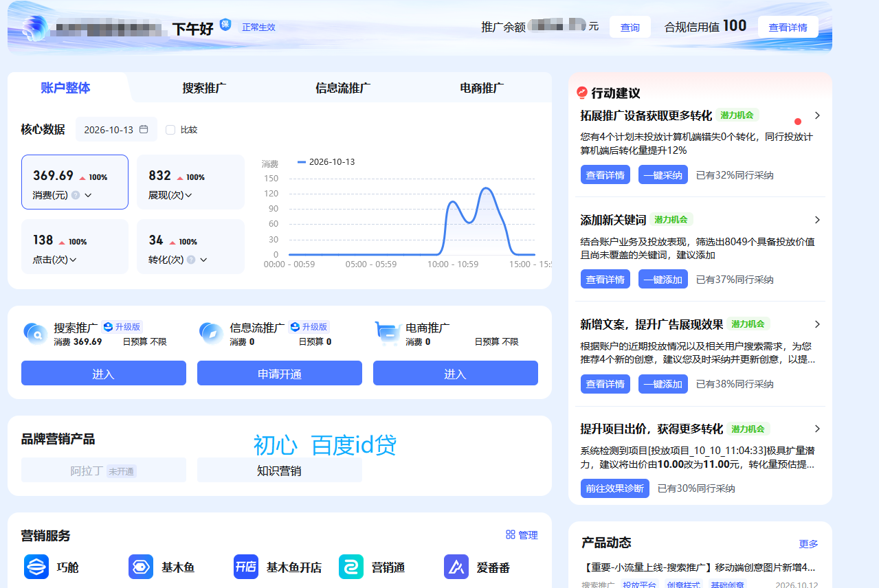
Task: Click the 潜力机会 tag beside 添加新关键词
Action: click(x=671, y=220)
